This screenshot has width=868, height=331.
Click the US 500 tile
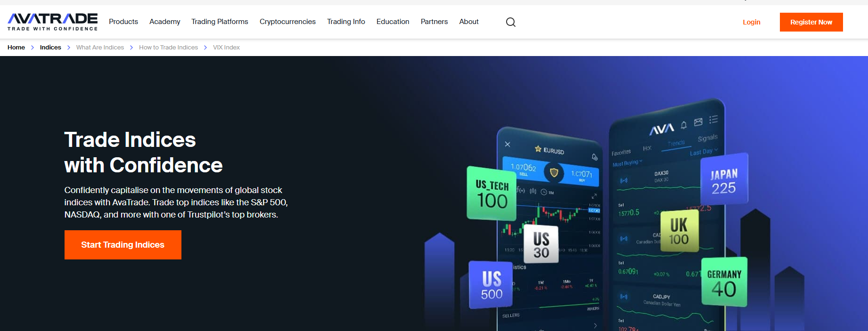pos(491,285)
